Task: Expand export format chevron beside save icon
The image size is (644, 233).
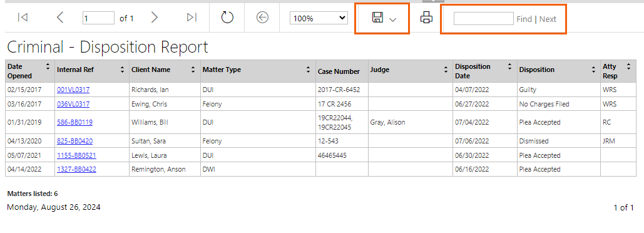Action: coord(392,19)
